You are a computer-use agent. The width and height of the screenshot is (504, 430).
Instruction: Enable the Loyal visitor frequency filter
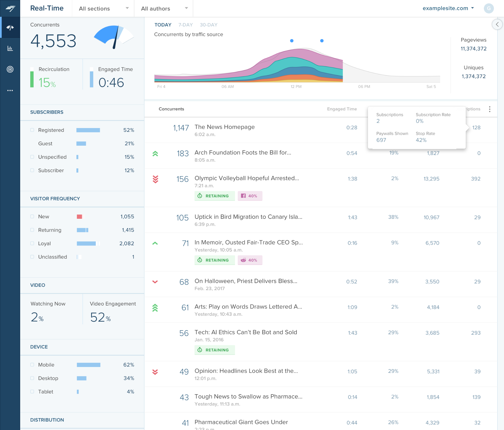[x=32, y=243]
